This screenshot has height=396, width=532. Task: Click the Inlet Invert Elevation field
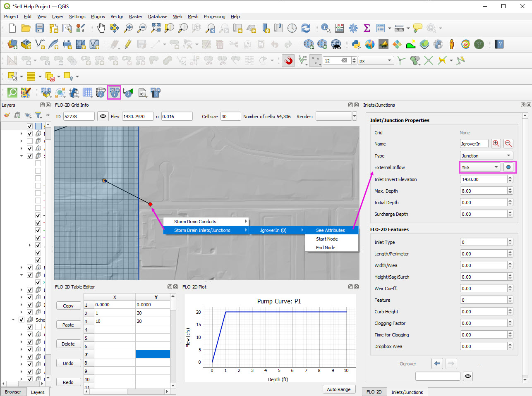click(x=483, y=179)
